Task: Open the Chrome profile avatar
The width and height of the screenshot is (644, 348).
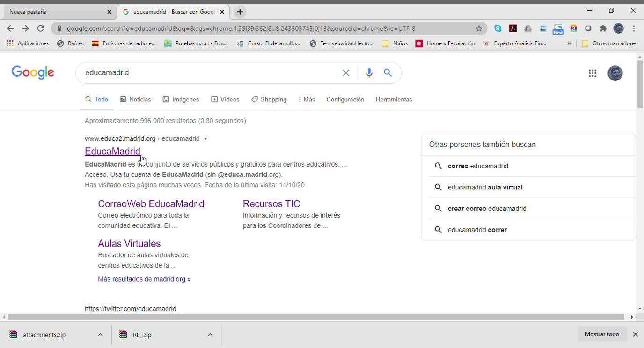Action: pos(619,29)
